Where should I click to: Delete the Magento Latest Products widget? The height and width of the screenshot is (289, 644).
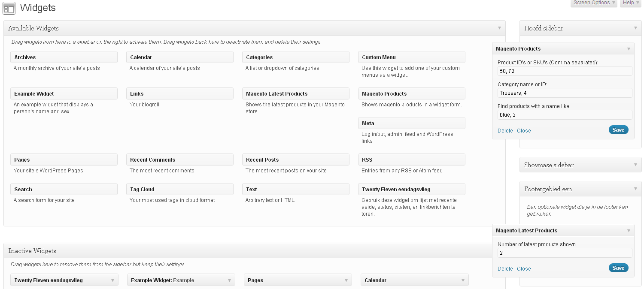(x=505, y=269)
